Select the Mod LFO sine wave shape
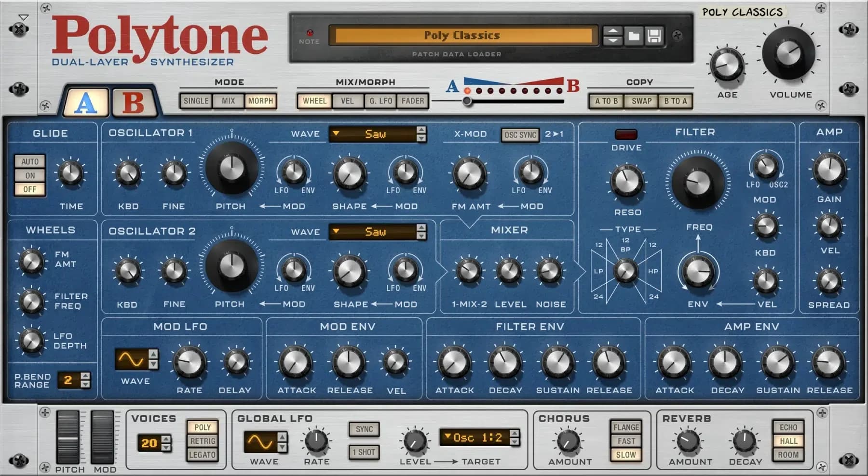Image resolution: width=868 pixels, height=476 pixels. click(129, 358)
